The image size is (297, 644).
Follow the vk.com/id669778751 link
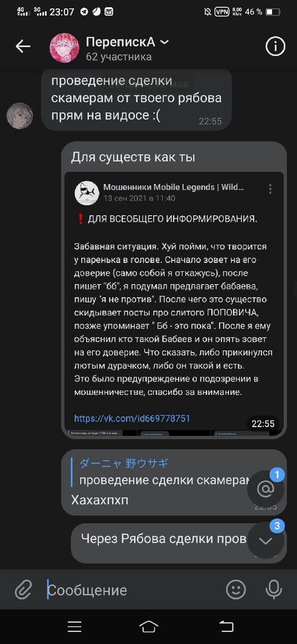coord(132,419)
